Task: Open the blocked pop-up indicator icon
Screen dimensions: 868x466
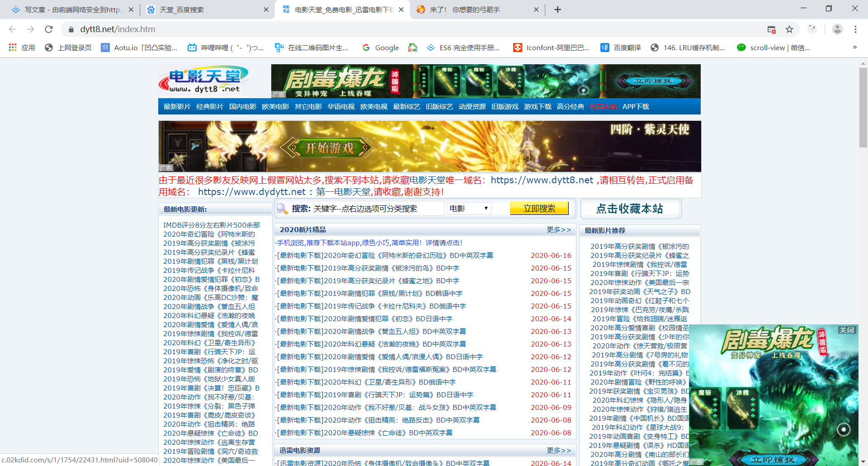Action: [x=772, y=29]
